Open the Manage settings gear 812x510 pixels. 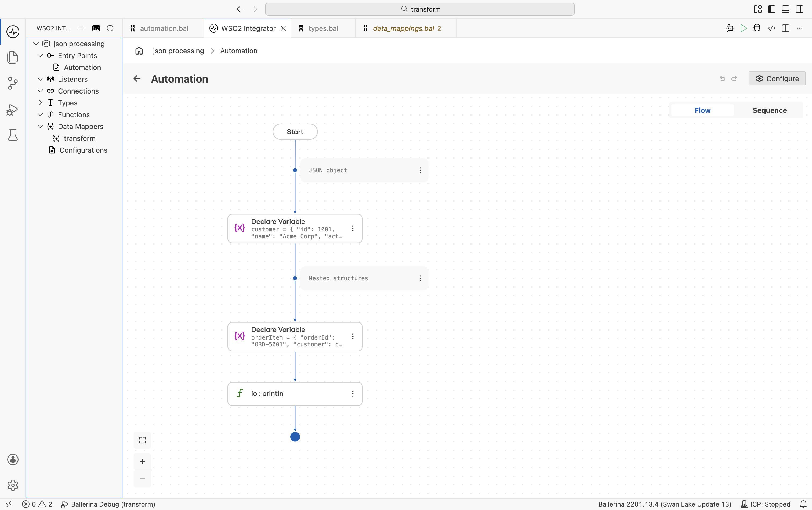[13, 485]
